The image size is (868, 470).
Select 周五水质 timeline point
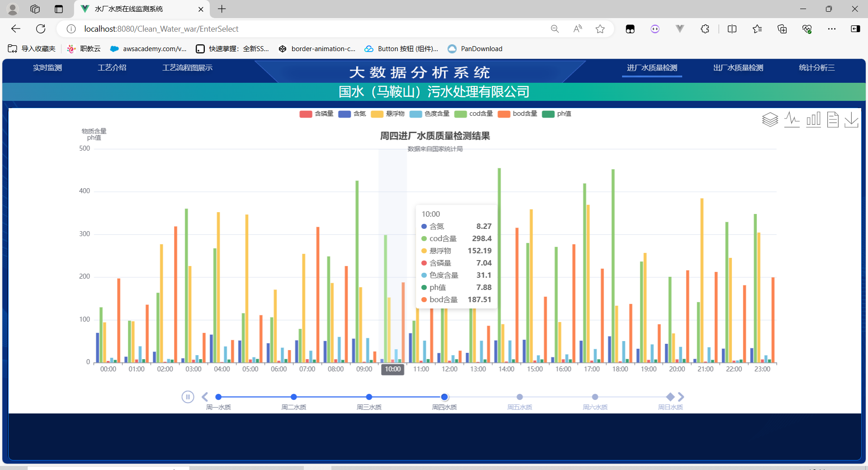(x=520, y=397)
